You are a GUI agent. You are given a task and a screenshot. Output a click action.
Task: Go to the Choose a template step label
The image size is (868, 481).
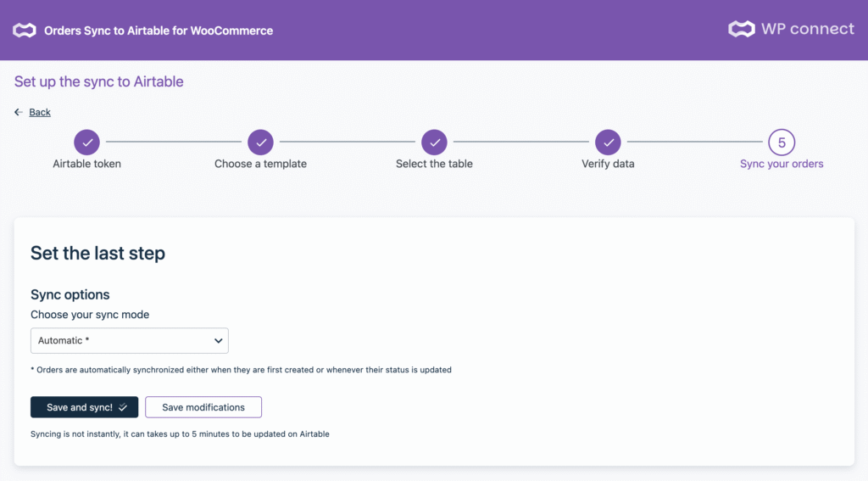coord(260,164)
